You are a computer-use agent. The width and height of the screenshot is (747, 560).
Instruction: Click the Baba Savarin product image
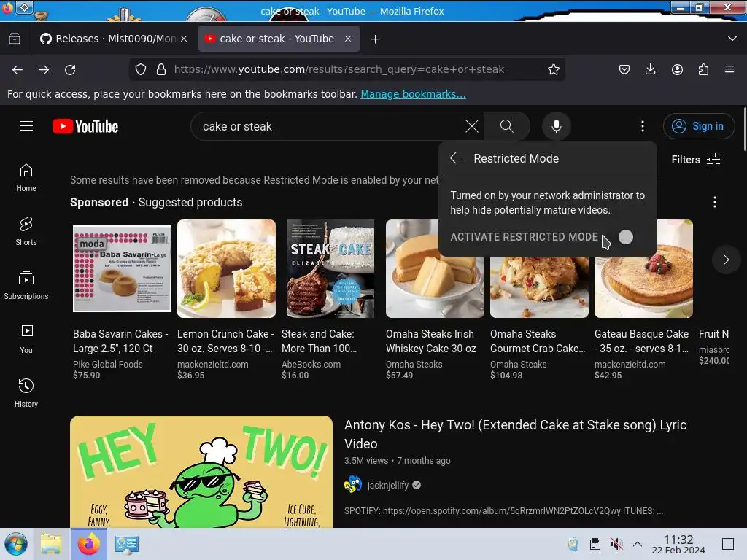point(122,268)
